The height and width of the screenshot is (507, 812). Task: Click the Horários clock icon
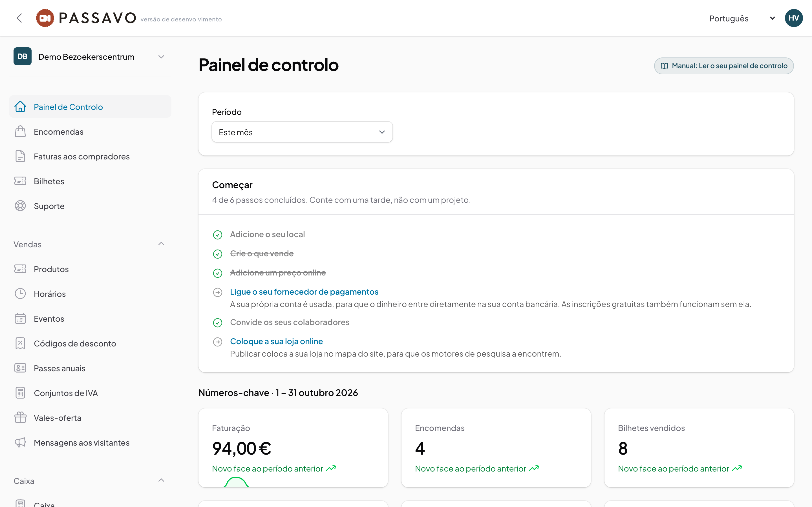[20, 294]
